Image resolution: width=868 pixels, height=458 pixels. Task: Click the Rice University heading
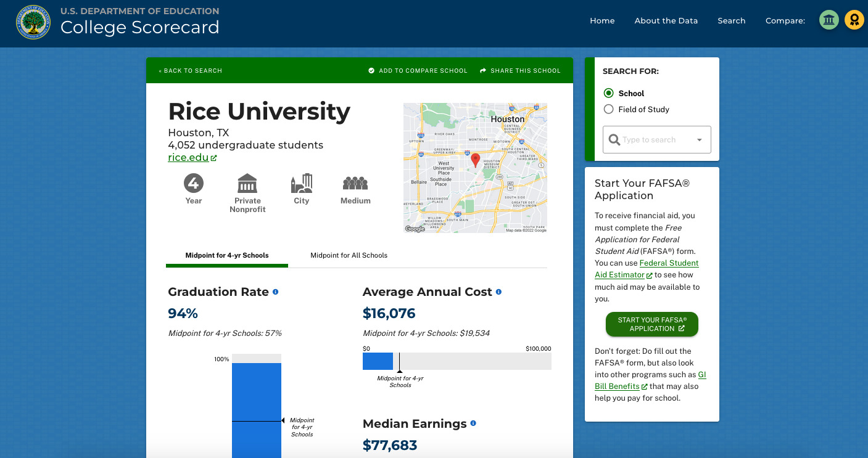pyautogui.click(x=259, y=112)
